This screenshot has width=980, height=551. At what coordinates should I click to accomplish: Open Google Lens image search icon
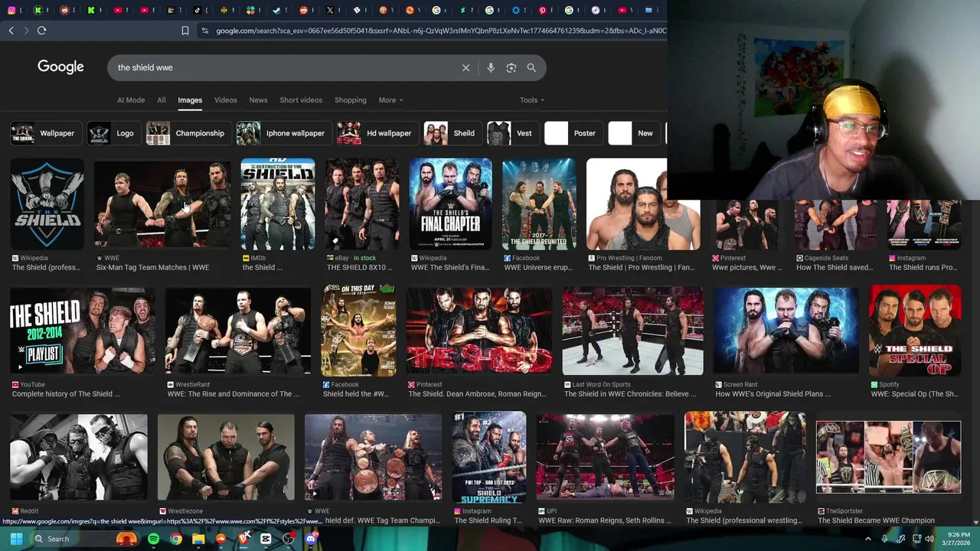click(511, 67)
